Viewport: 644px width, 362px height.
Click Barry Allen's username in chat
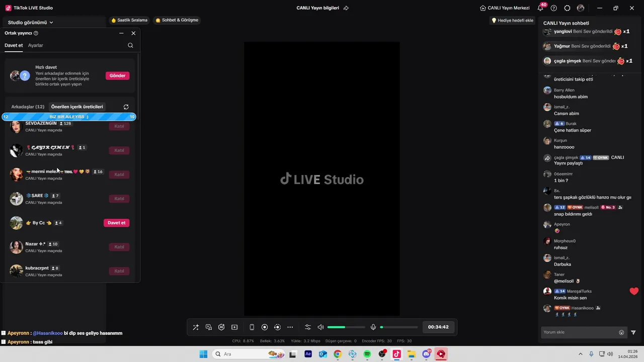pos(564,90)
